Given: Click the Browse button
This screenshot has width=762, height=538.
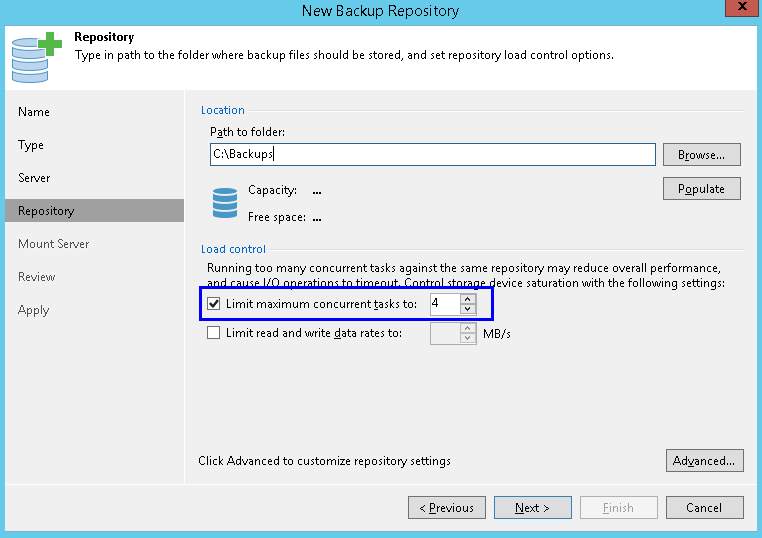Looking at the screenshot, I should pyautogui.click(x=701, y=155).
